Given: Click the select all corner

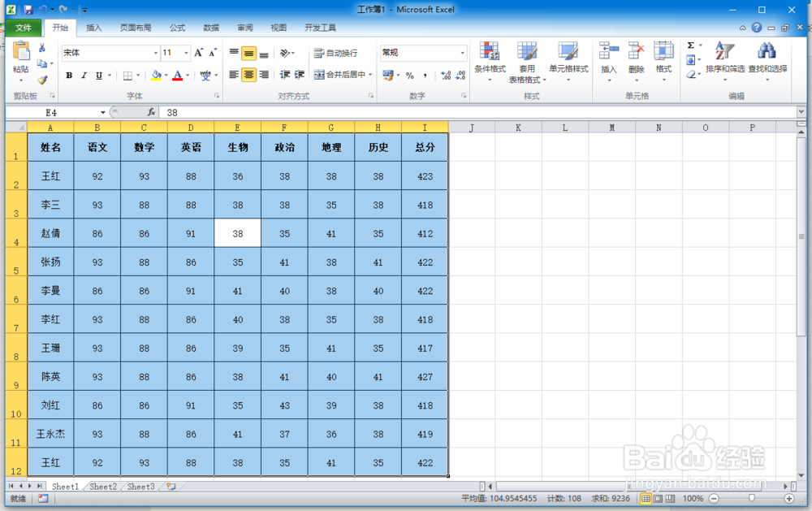Looking at the screenshot, I should tap(16, 127).
